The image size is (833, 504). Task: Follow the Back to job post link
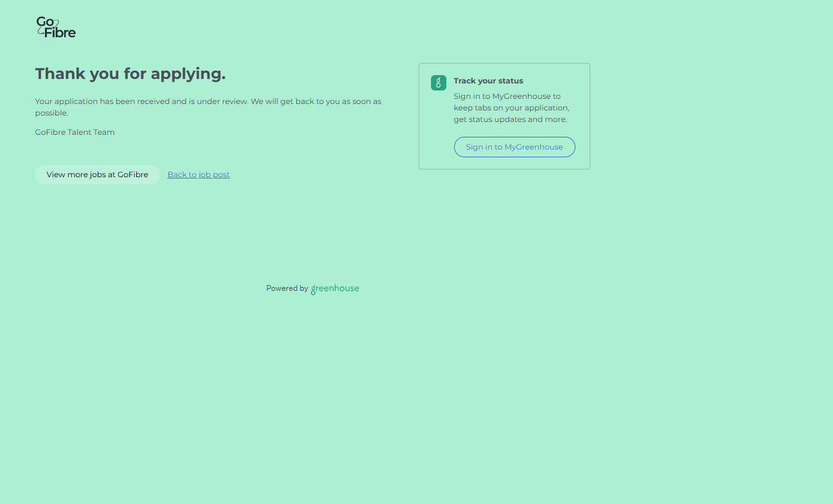(198, 175)
